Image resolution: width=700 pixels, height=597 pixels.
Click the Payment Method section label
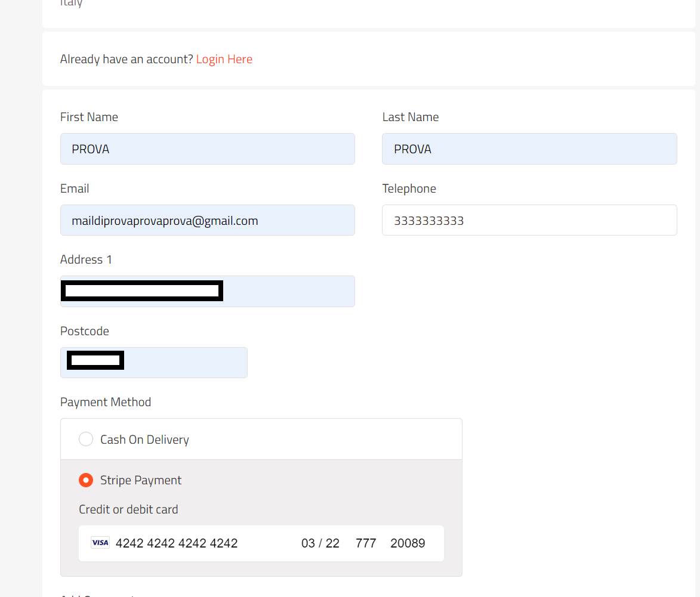coord(106,401)
